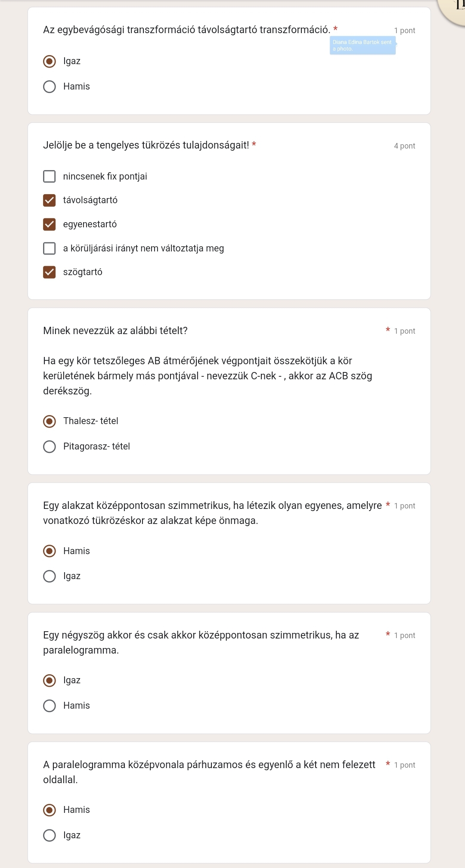The image size is (465, 868).
Task: Select the 'Thalesz- tétel' radio option
Action: coord(50,421)
